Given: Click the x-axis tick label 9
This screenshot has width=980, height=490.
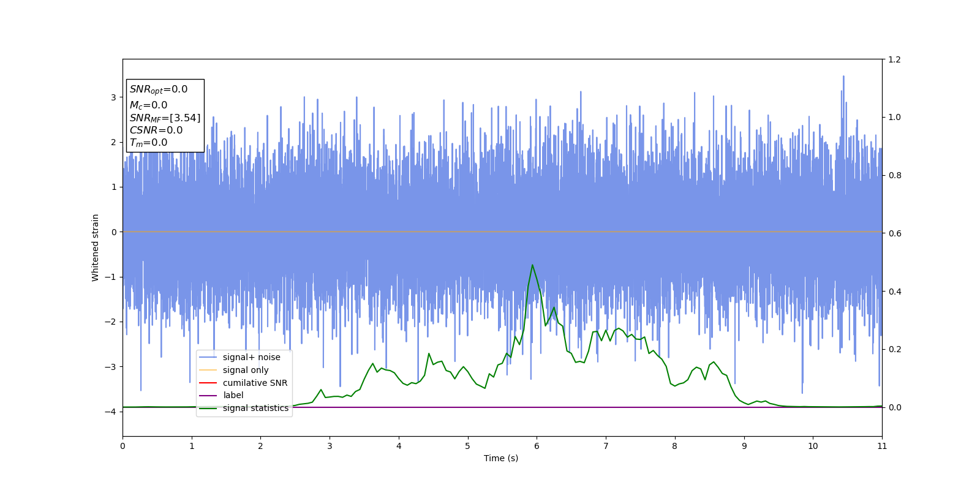Looking at the screenshot, I should point(744,446).
